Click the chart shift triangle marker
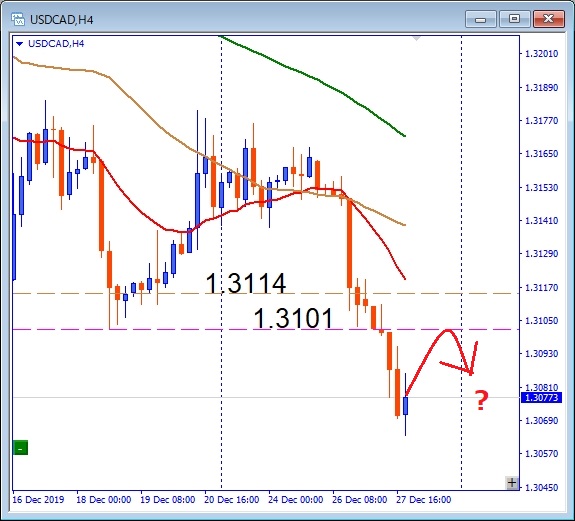Viewport: 575px width, 521px height. point(417,38)
